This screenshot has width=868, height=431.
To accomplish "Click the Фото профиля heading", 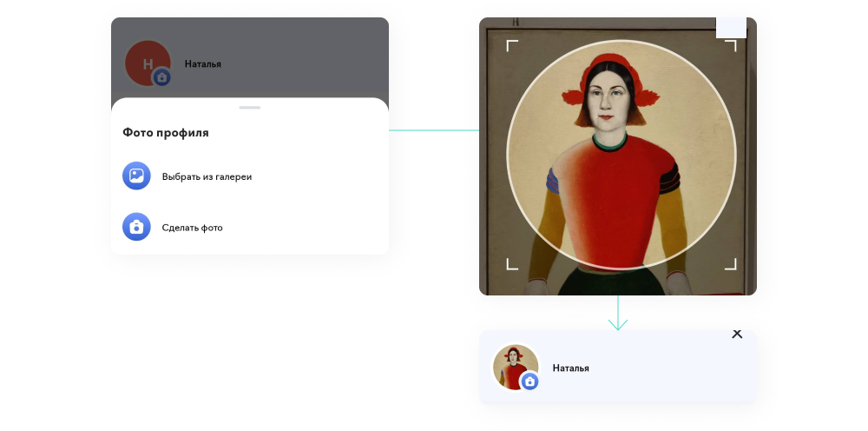I will pyautogui.click(x=166, y=132).
